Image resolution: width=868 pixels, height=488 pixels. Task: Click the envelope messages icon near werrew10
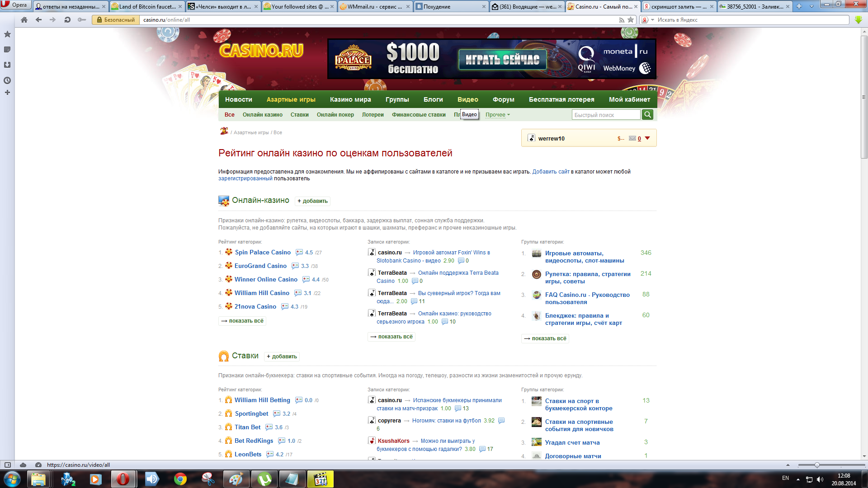point(632,138)
